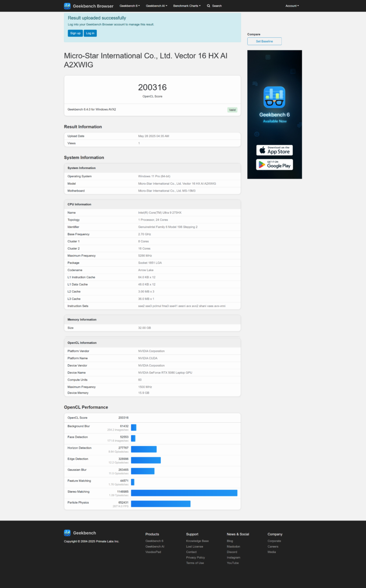366x588 pixels.
Task: Open the Media footer link
Action: tap(272, 552)
